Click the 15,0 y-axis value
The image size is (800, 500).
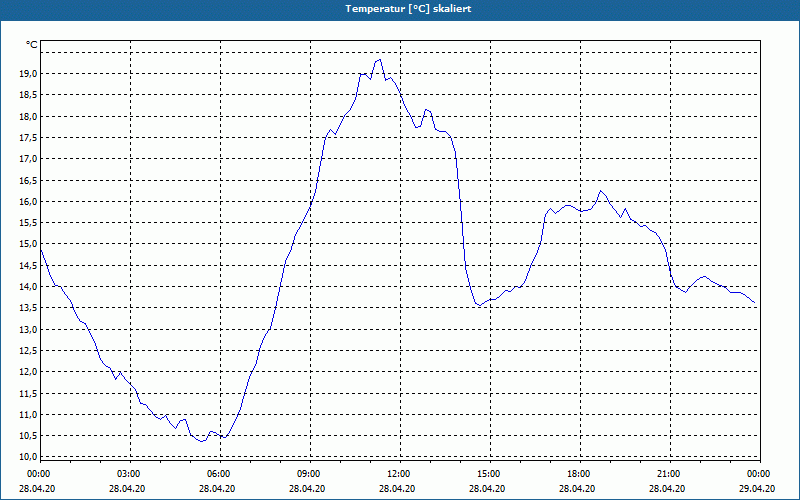tap(28, 244)
